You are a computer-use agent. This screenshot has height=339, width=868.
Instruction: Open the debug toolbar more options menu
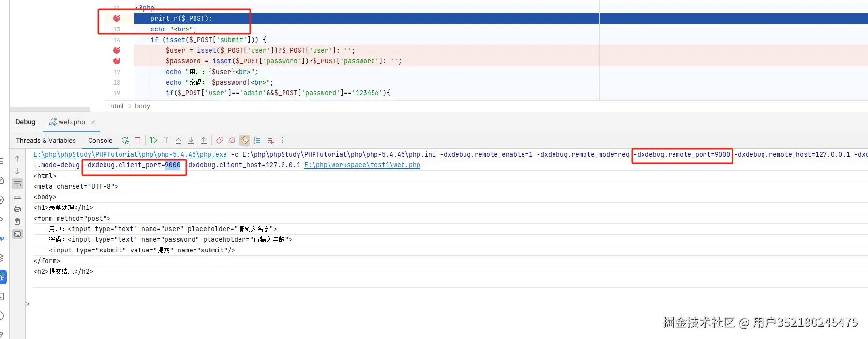point(283,141)
